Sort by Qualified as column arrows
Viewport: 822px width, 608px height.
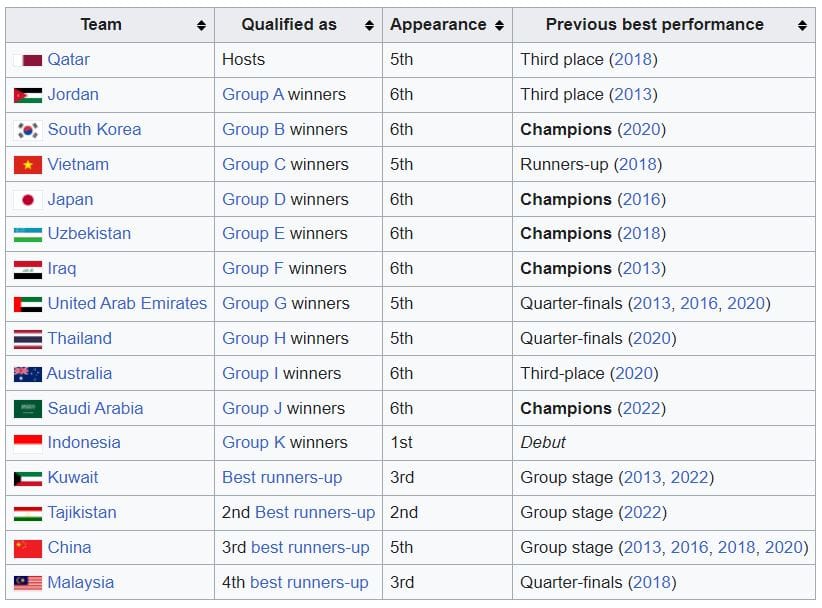[369, 25]
